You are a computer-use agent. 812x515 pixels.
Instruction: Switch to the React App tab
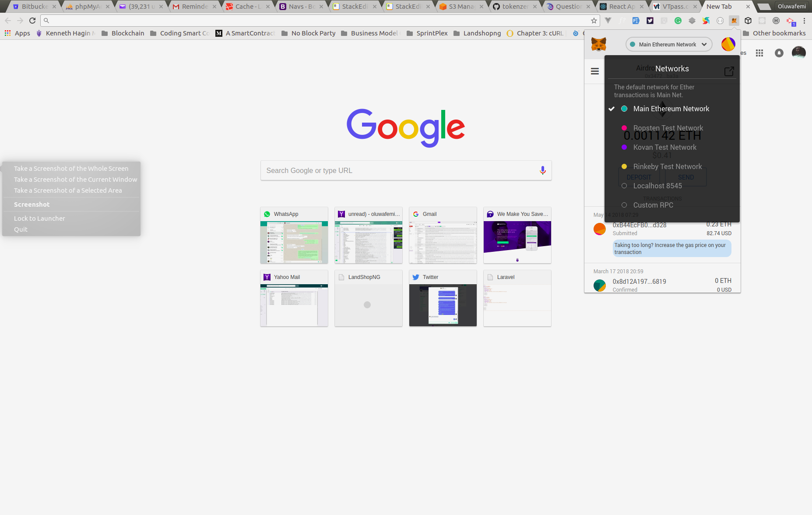point(622,7)
